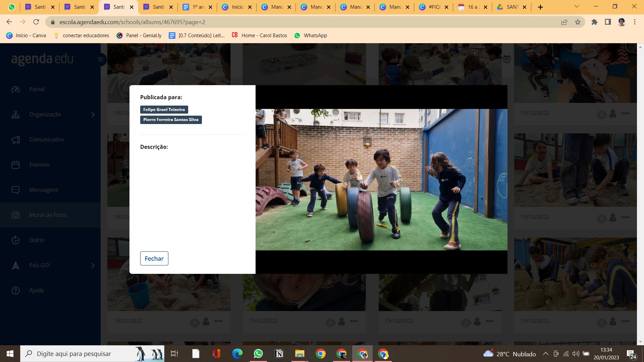Viewport: 644px width, 362px height.
Task: Click the gift icon near top right
Action: 506,59
